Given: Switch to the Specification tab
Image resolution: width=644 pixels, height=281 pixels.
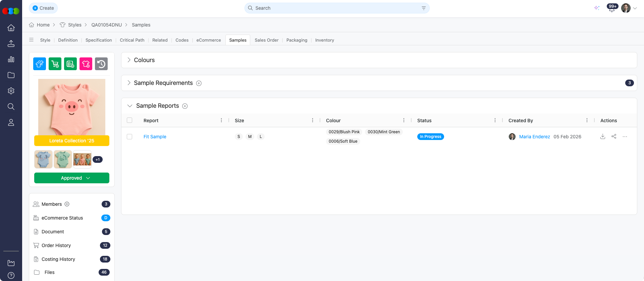Looking at the screenshot, I should (x=99, y=40).
